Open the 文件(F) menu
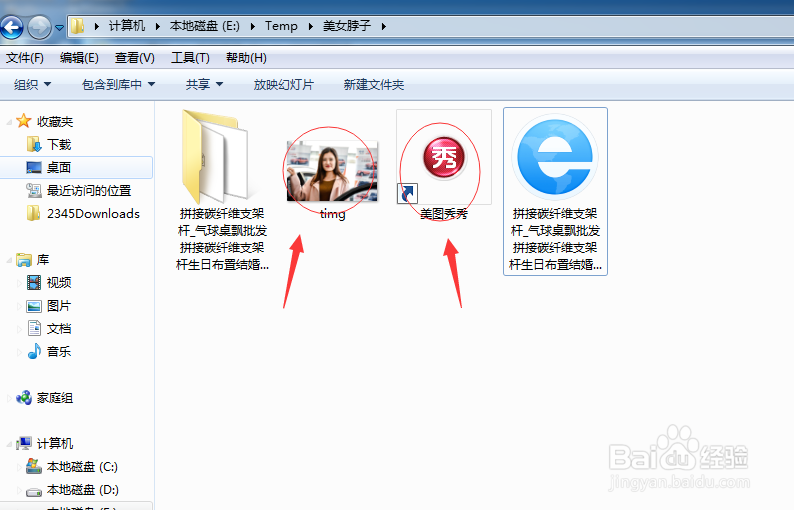 click(x=25, y=58)
